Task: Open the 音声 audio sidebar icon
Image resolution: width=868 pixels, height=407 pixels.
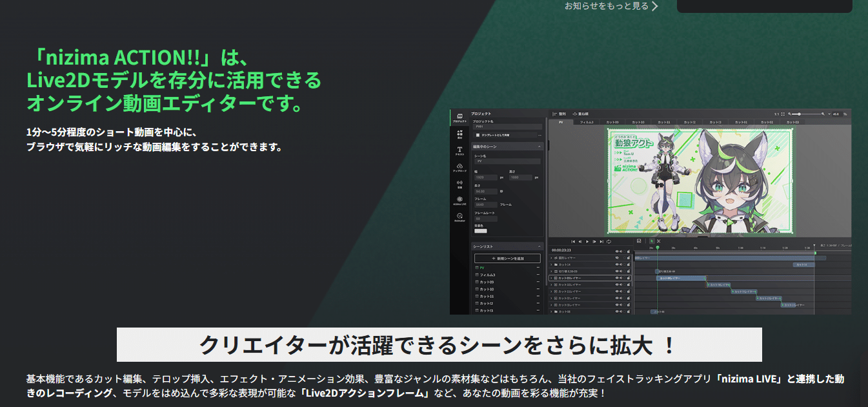Action: point(459,184)
